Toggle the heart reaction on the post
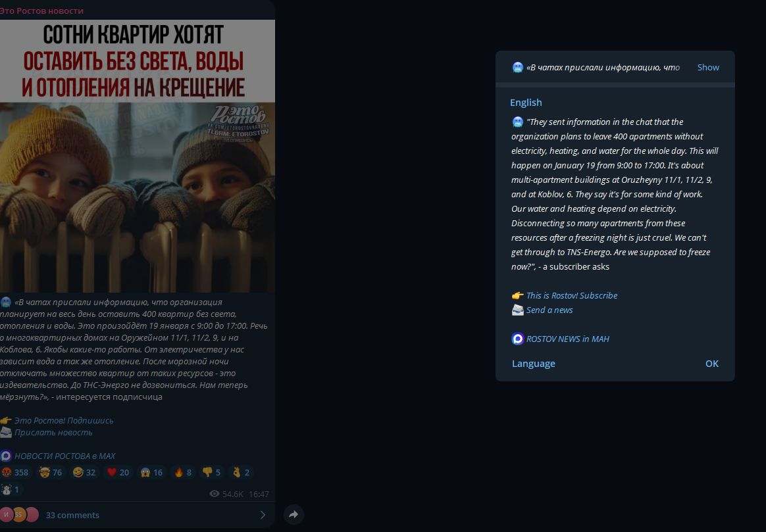Viewport: 766px width, 532px height. [x=118, y=472]
